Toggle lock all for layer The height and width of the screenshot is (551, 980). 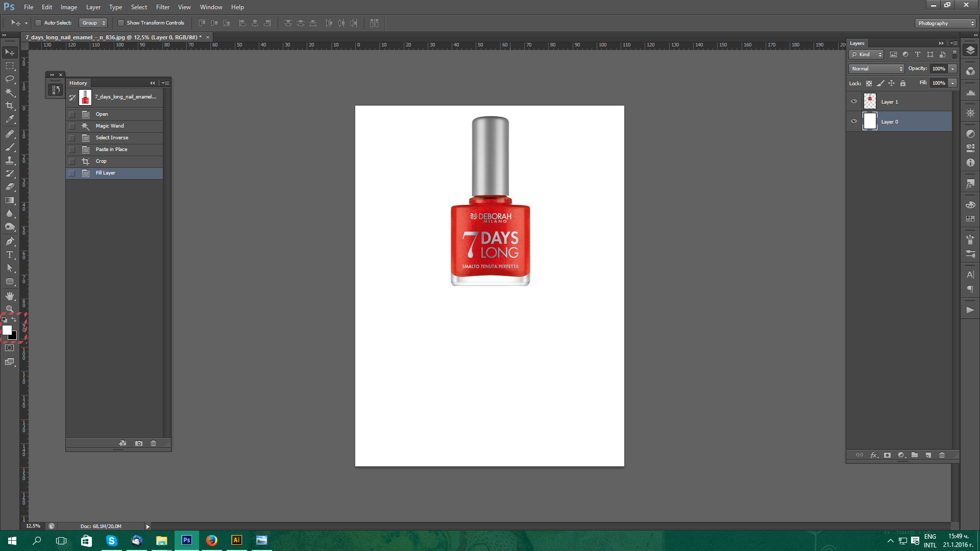tap(903, 83)
